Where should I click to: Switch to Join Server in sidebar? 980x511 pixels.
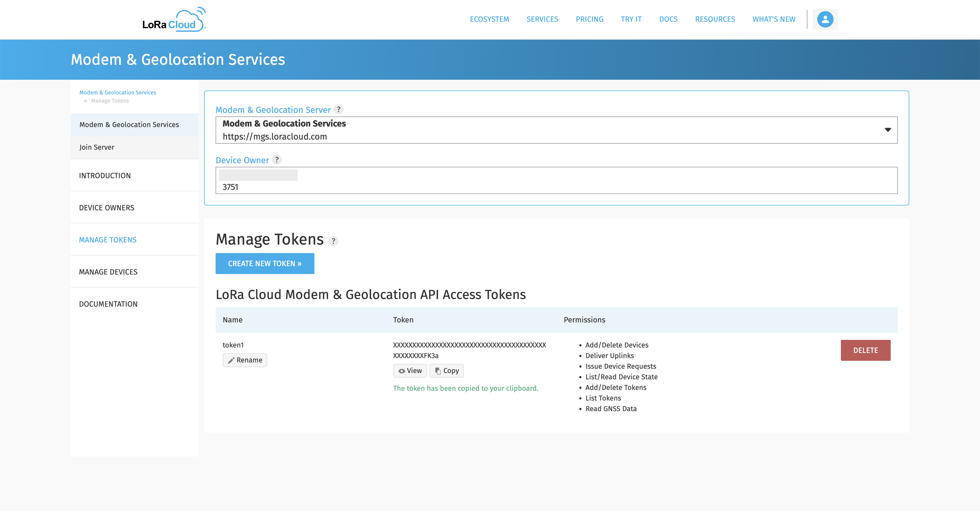(135, 147)
